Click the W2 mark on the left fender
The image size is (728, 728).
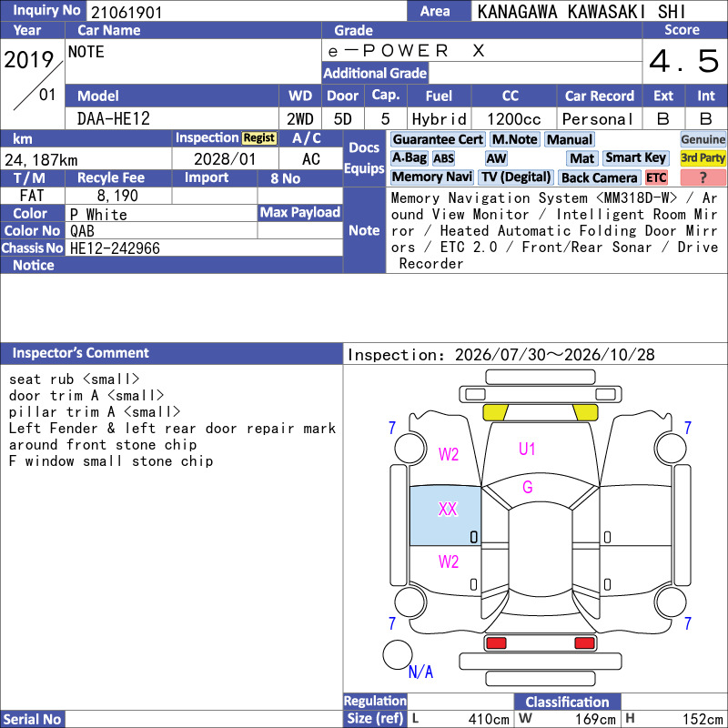pyautogui.click(x=449, y=454)
